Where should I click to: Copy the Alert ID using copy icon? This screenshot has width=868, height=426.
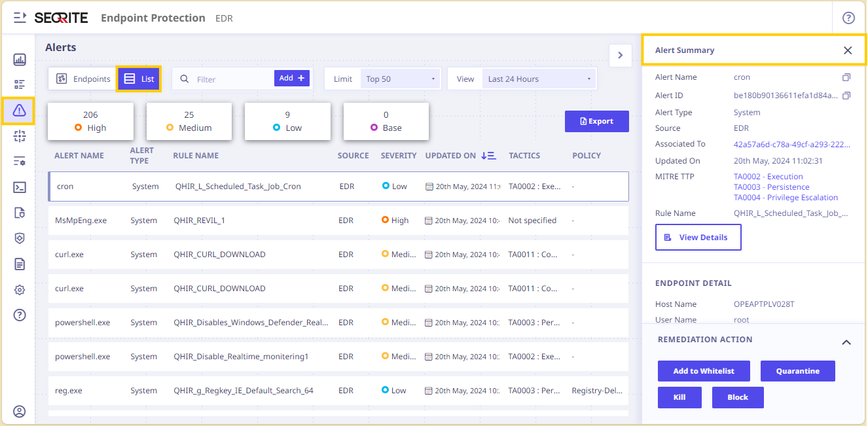[846, 96]
